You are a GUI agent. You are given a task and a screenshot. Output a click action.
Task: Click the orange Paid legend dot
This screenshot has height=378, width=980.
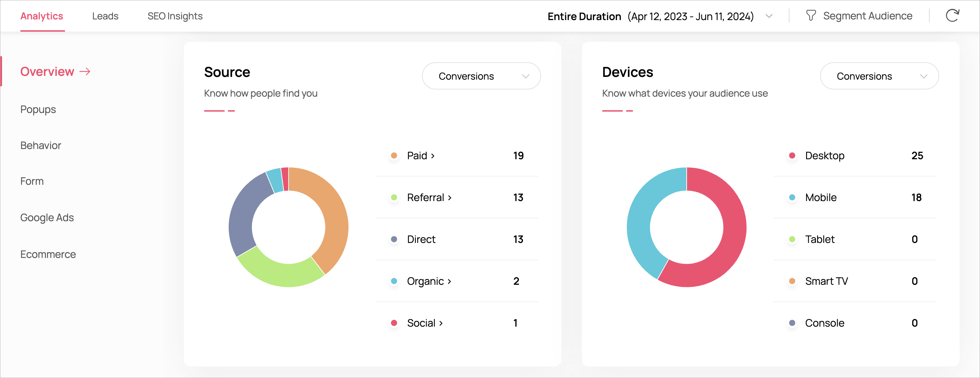click(x=394, y=155)
